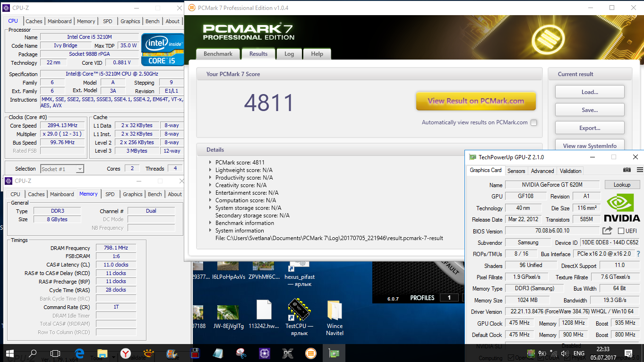Click the GPU-Z title bar icon
This screenshot has height=362, width=644.
tap(472, 157)
